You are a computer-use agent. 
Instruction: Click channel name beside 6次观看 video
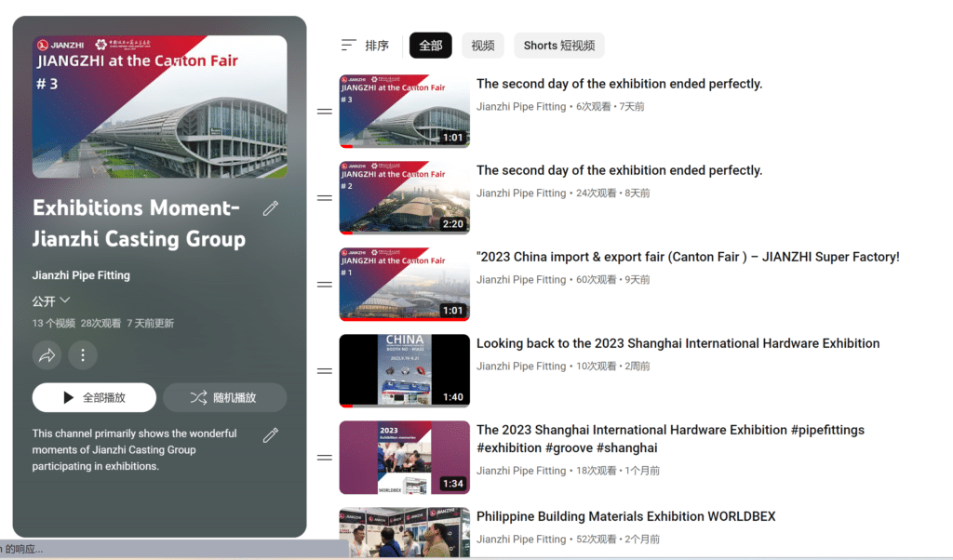click(x=521, y=106)
